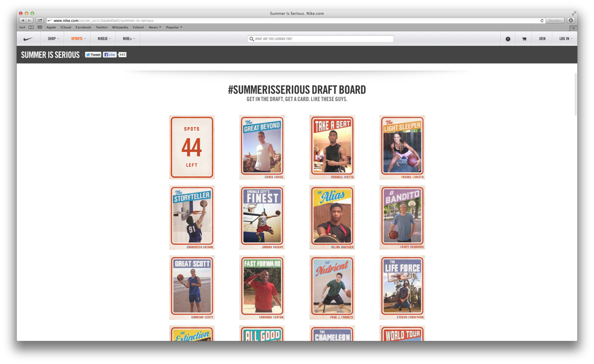Click the #SUMMERISSERIOUS DRAFT BOARD heading
Viewport: 594px width, 364px height.
pyautogui.click(x=297, y=90)
